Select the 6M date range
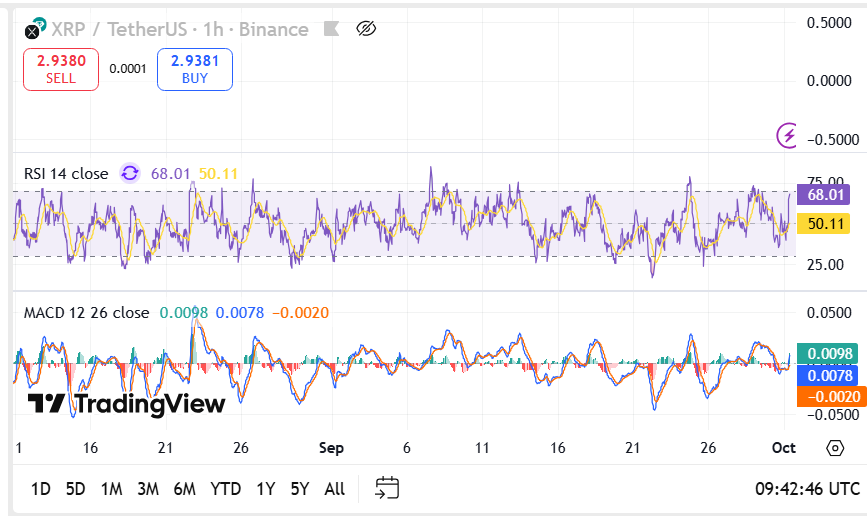 point(184,489)
